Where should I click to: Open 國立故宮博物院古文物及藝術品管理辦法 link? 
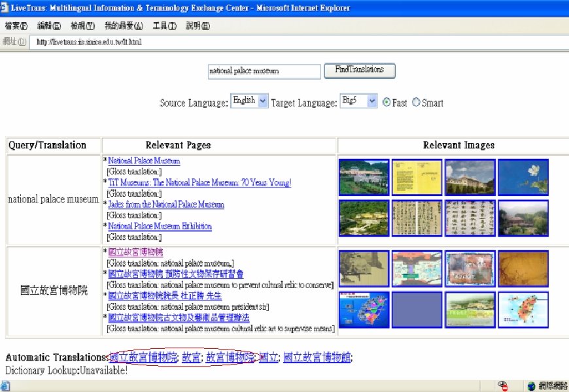point(179,318)
